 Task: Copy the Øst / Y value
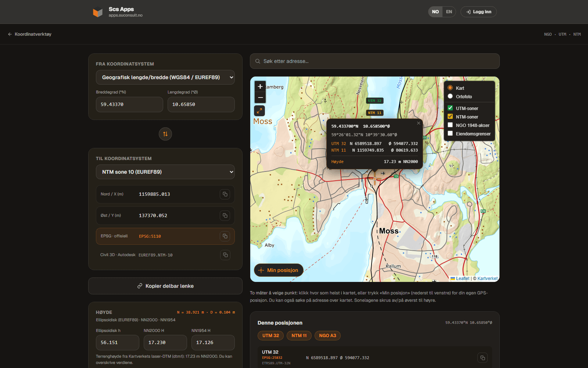[x=225, y=216]
